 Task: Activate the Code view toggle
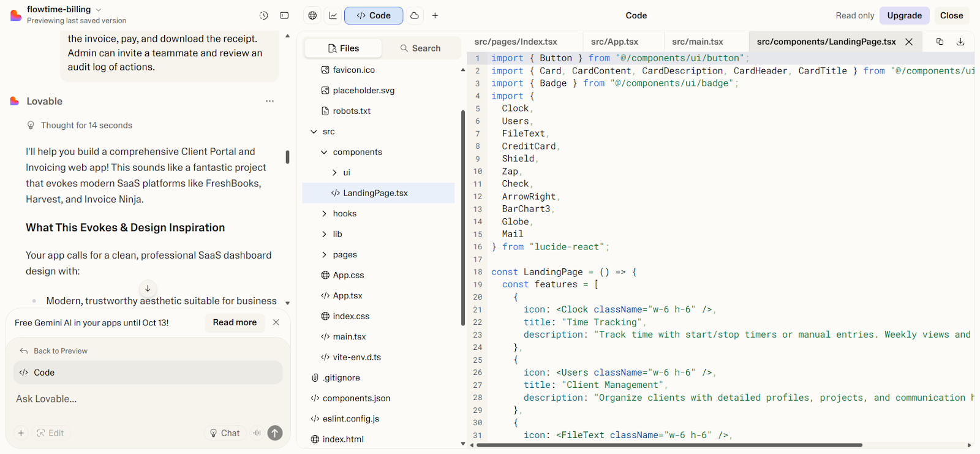[x=374, y=15]
